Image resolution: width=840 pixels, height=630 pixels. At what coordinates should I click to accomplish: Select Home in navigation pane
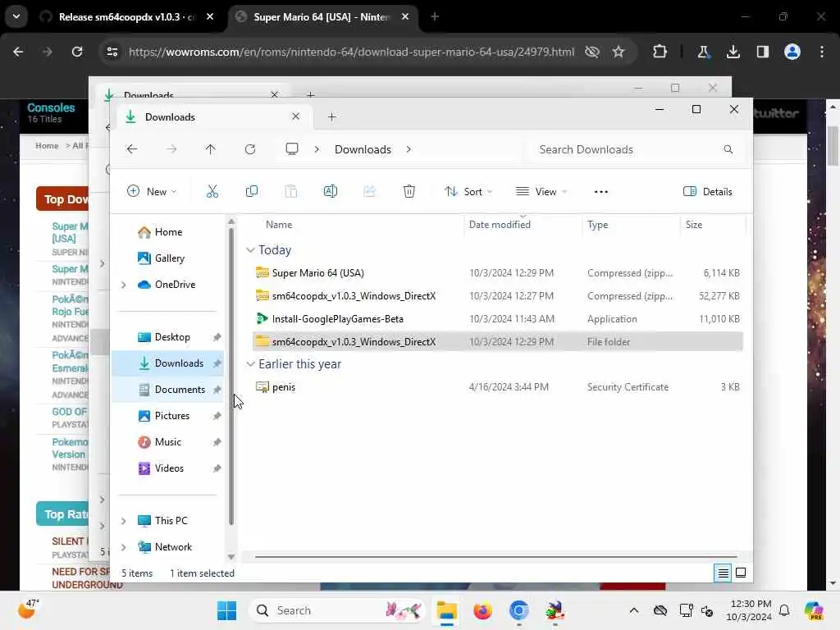(167, 232)
